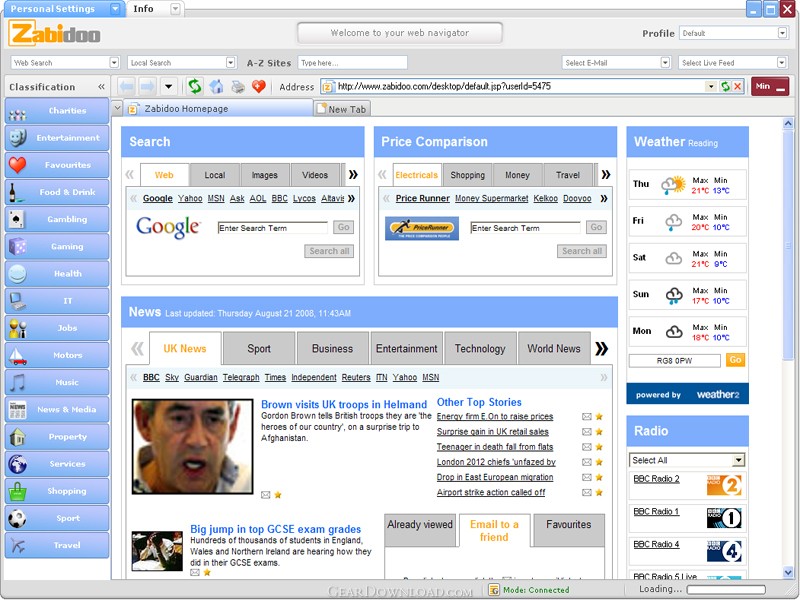Email the Energy firm E.On story
800x600 pixels.
pyautogui.click(x=587, y=417)
